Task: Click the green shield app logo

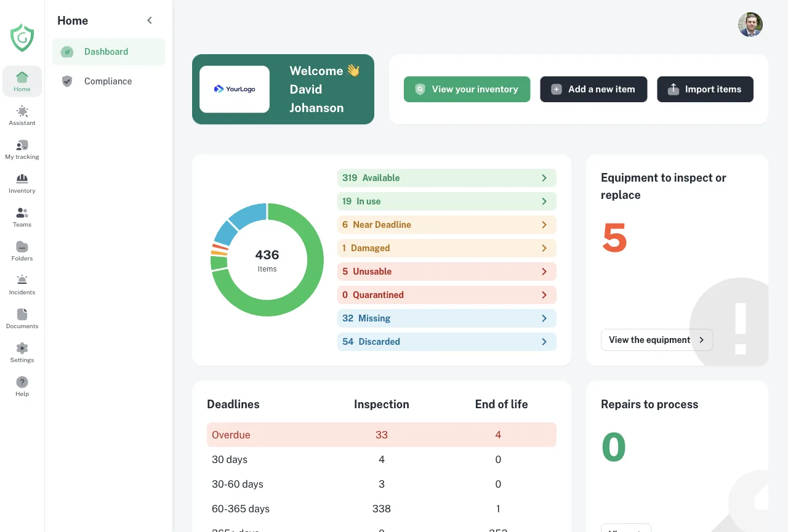Action: point(22,38)
